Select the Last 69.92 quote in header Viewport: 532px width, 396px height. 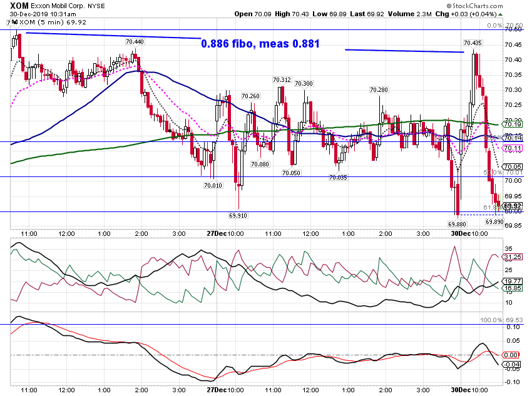point(367,14)
